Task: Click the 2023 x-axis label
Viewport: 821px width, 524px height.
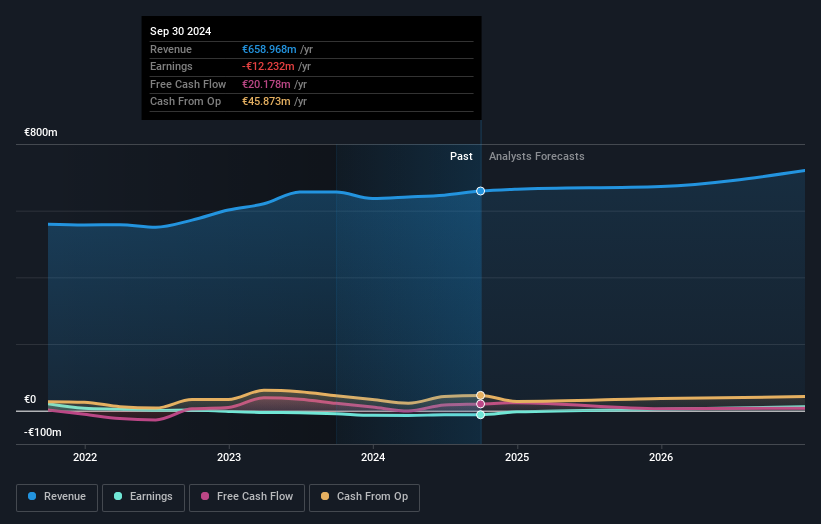Action: point(229,457)
